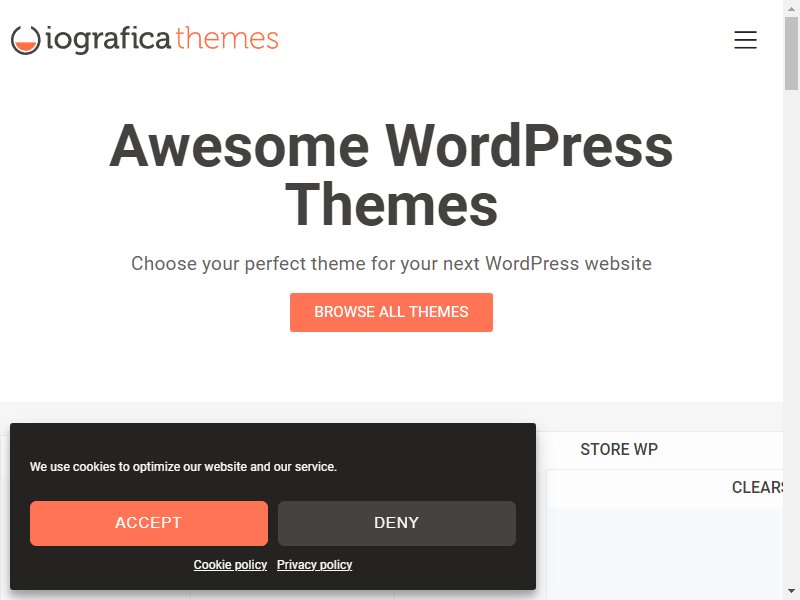Click the CLEAR filter option

tap(757, 487)
